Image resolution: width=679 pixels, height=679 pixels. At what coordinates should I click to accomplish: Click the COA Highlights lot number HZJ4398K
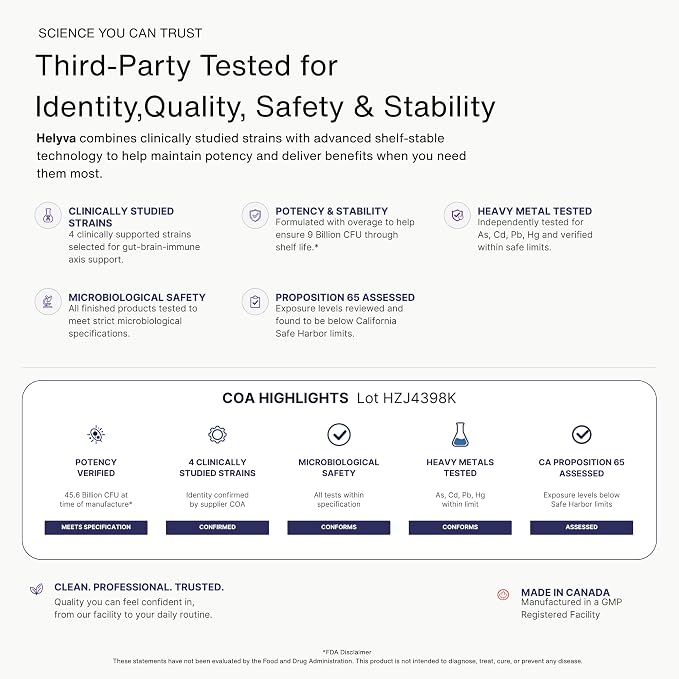pyautogui.click(x=406, y=398)
